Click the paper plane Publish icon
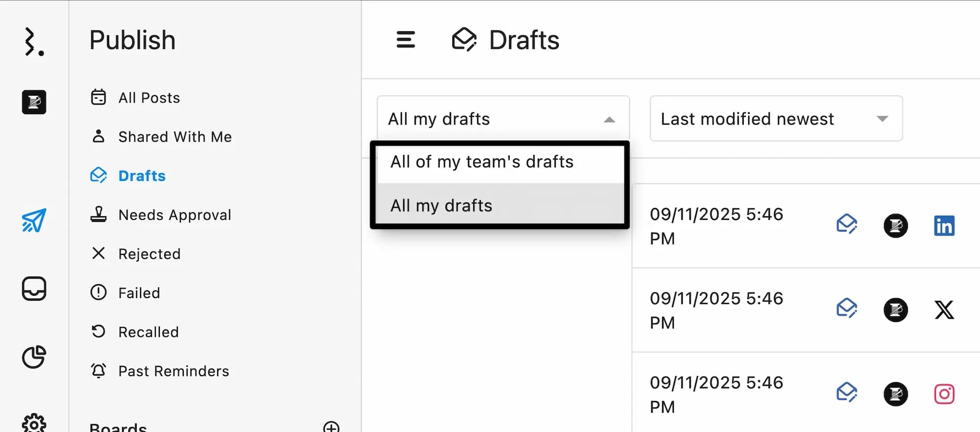The width and height of the screenshot is (980, 432). tap(34, 220)
